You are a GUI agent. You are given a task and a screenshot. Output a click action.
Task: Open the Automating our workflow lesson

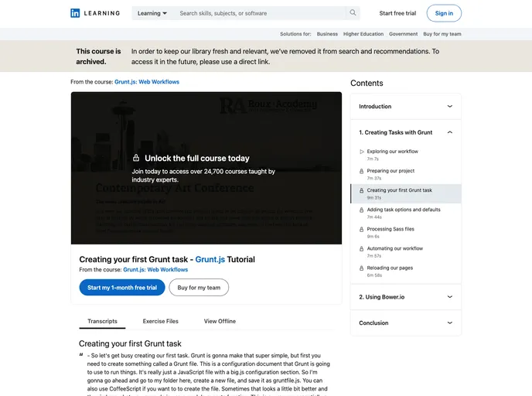405,252
